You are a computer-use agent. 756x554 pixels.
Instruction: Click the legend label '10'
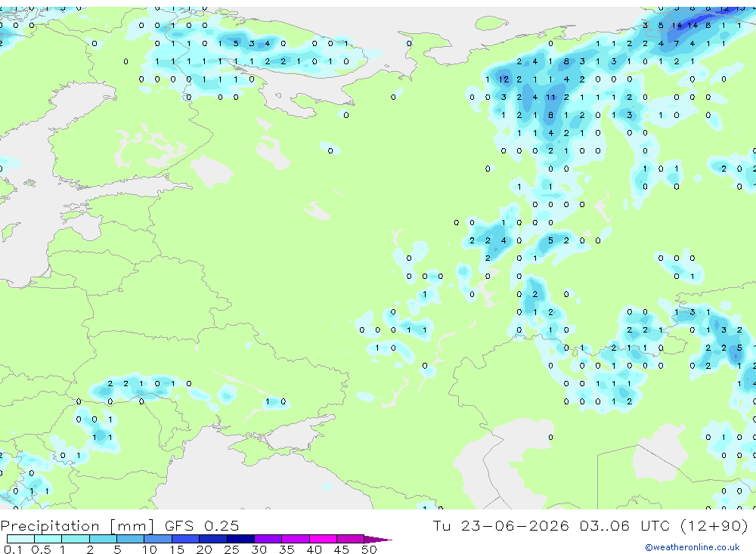click(150, 549)
